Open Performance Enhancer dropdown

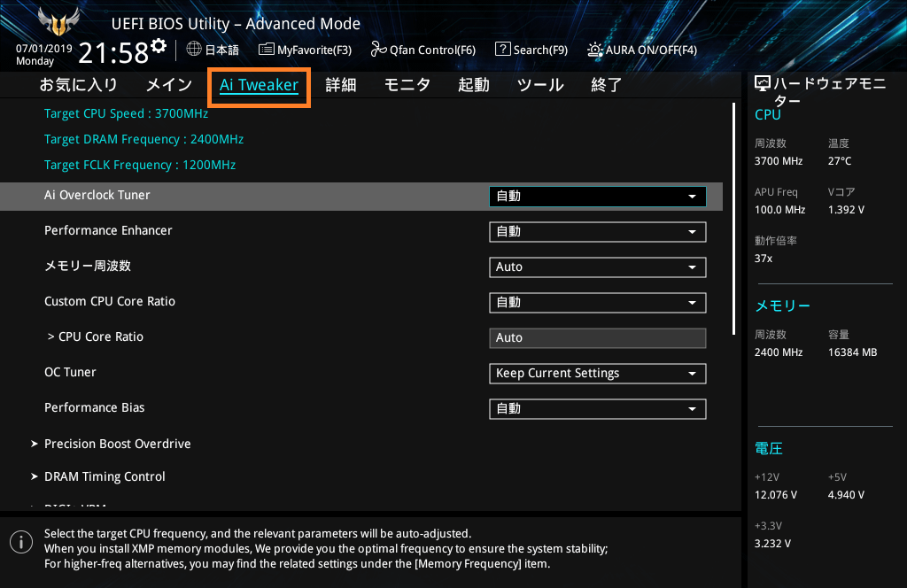(597, 231)
